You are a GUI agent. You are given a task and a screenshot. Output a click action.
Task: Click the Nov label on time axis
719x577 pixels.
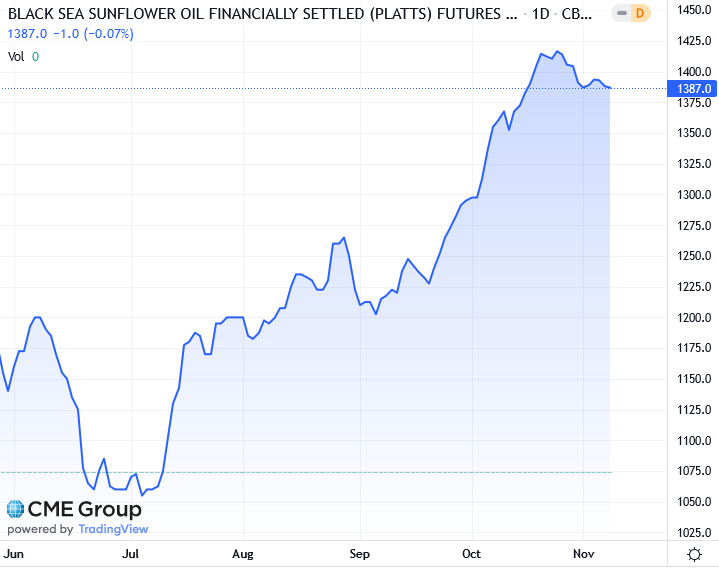(x=582, y=553)
